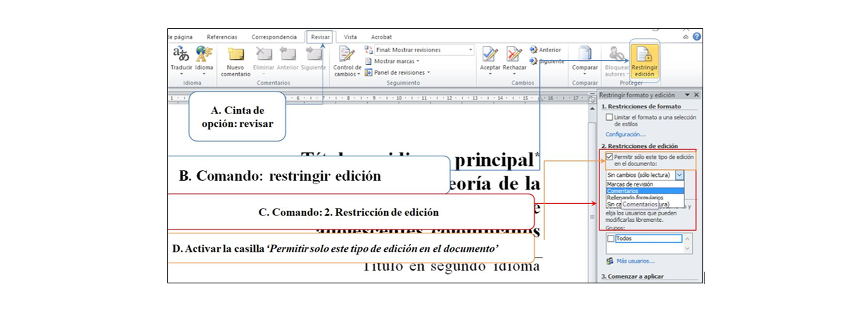Click Restringir edición button
Viewport: 868px width, 317px height.
click(x=644, y=61)
